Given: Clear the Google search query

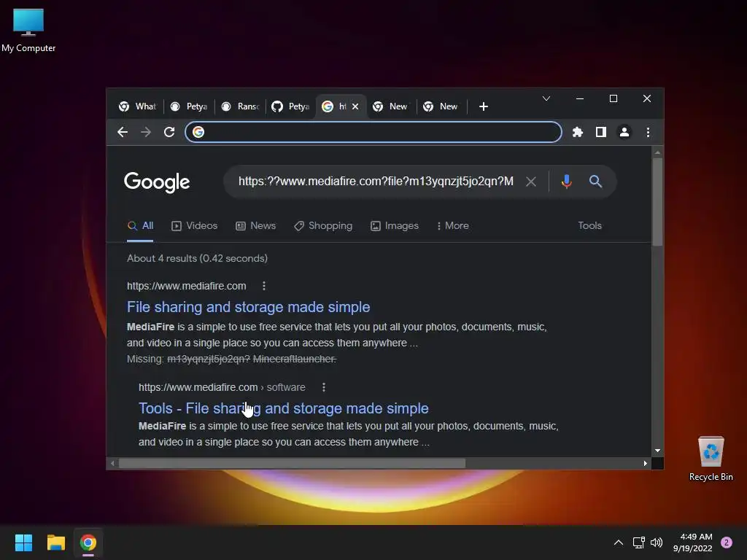Looking at the screenshot, I should pyautogui.click(x=531, y=182).
